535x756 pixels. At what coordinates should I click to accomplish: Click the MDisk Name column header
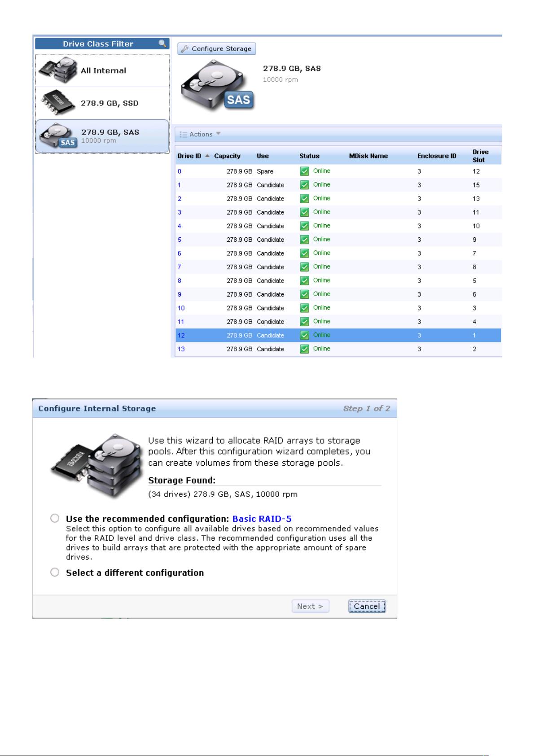point(368,156)
